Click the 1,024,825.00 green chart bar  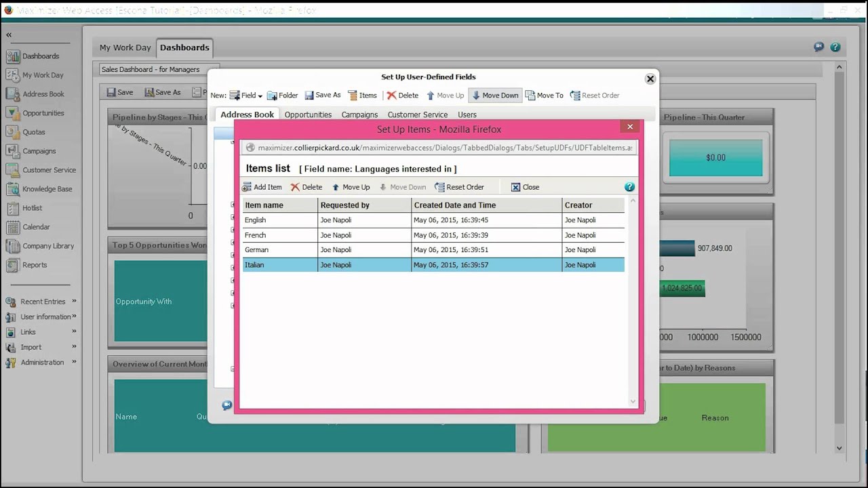click(682, 289)
